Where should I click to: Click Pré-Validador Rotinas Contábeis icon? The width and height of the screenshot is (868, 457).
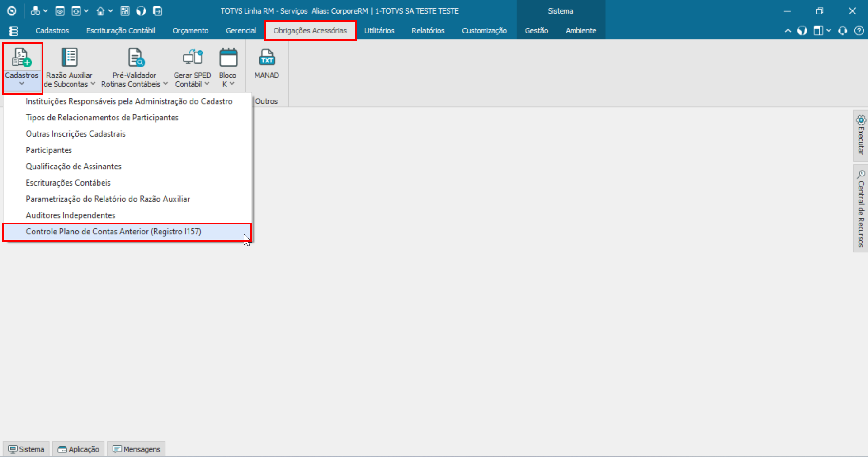tap(136, 57)
